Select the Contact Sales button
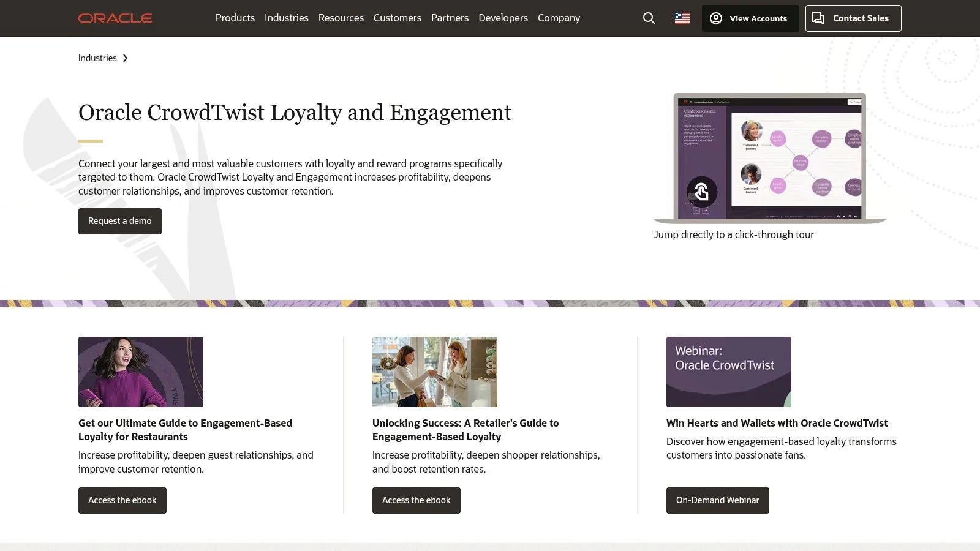Viewport: 980px width, 551px height. click(x=853, y=18)
